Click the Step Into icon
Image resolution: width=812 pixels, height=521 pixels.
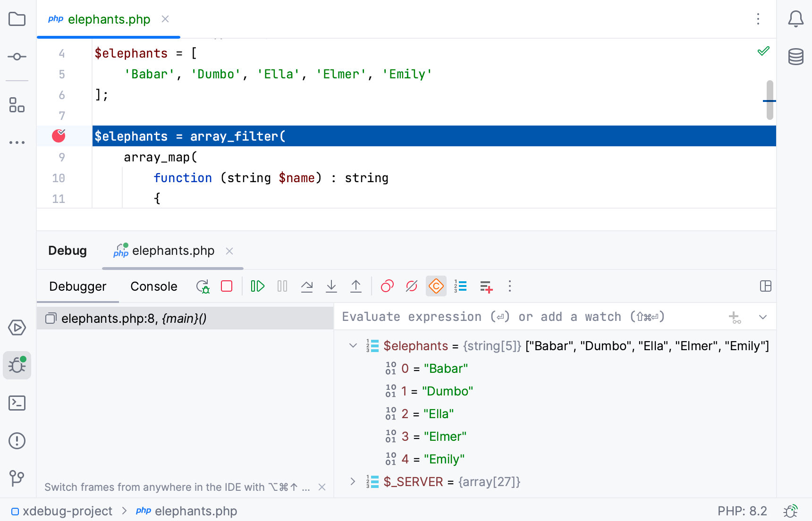pos(331,286)
